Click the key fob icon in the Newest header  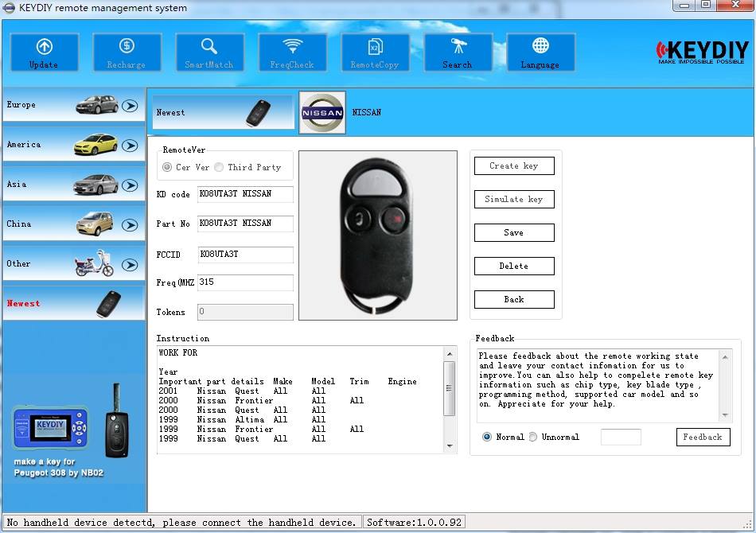(x=258, y=113)
